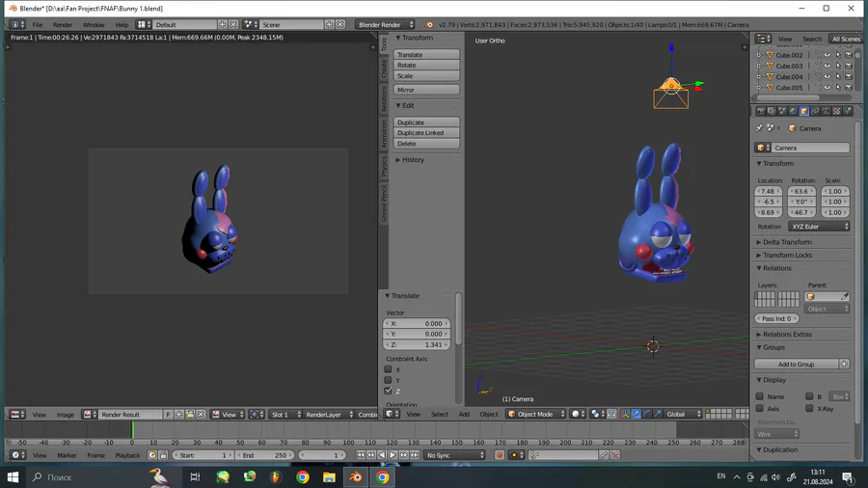Click the Delete button in Edit panel
868x488 pixels.
pos(426,144)
